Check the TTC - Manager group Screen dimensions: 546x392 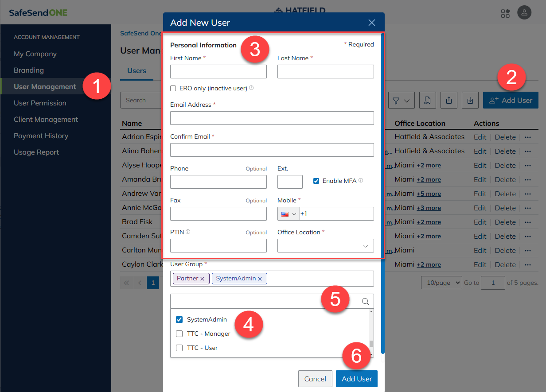point(179,334)
